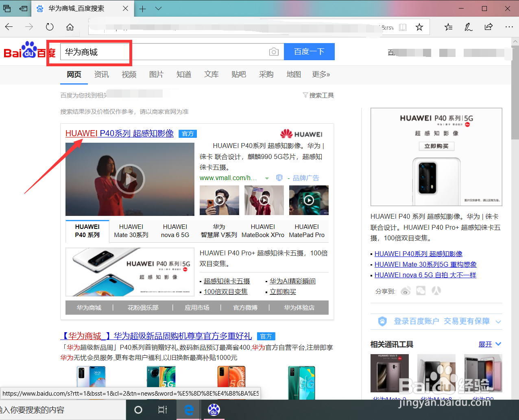Click the 100倍双目变焦 link
The height and width of the screenshot is (420, 519).
226,292
